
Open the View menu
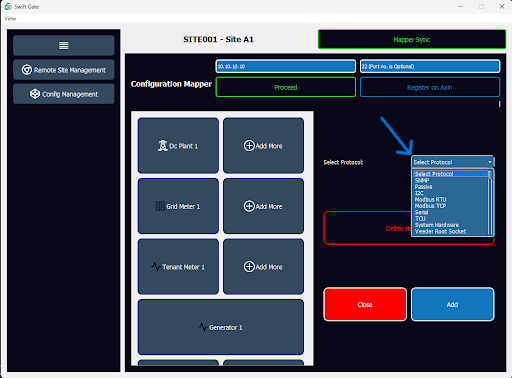tap(10, 19)
